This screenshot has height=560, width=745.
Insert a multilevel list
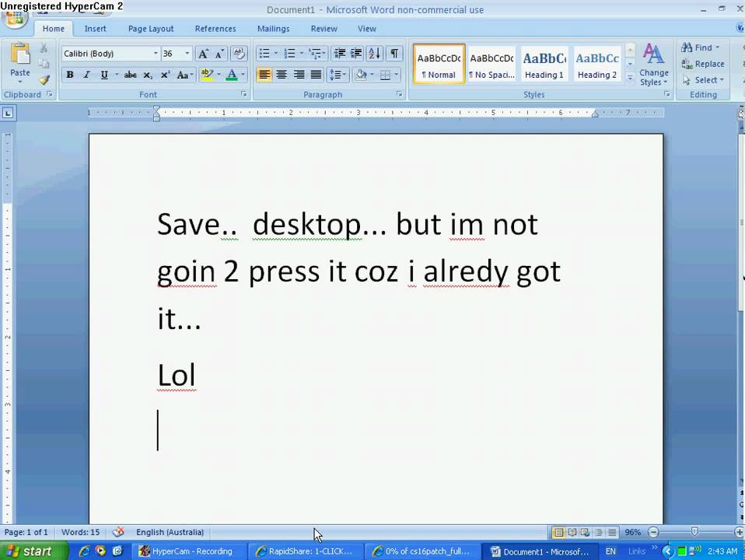314,54
